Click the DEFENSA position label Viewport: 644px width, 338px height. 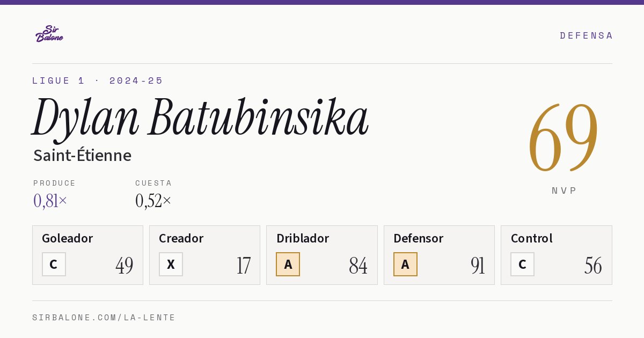pos(586,35)
